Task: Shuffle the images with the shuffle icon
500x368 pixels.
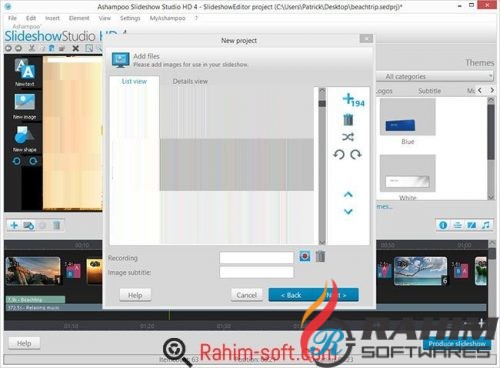Action: (x=348, y=137)
